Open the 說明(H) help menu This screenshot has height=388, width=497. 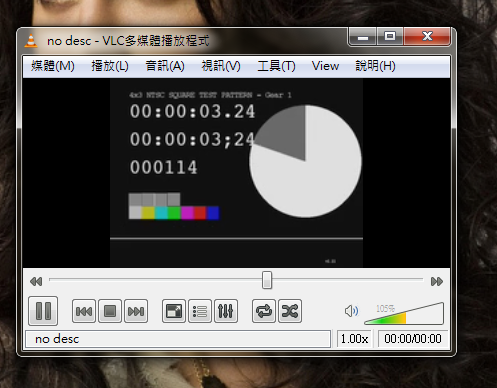pos(375,66)
